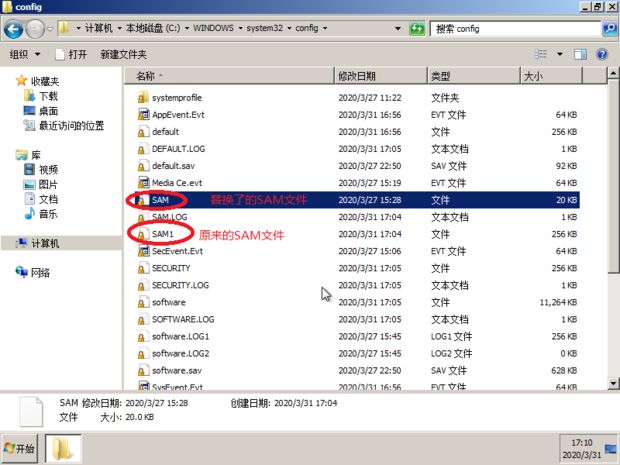The height and width of the screenshot is (465, 620).
Task: Open the previous locations dropdown in address bar
Action: [x=398, y=28]
